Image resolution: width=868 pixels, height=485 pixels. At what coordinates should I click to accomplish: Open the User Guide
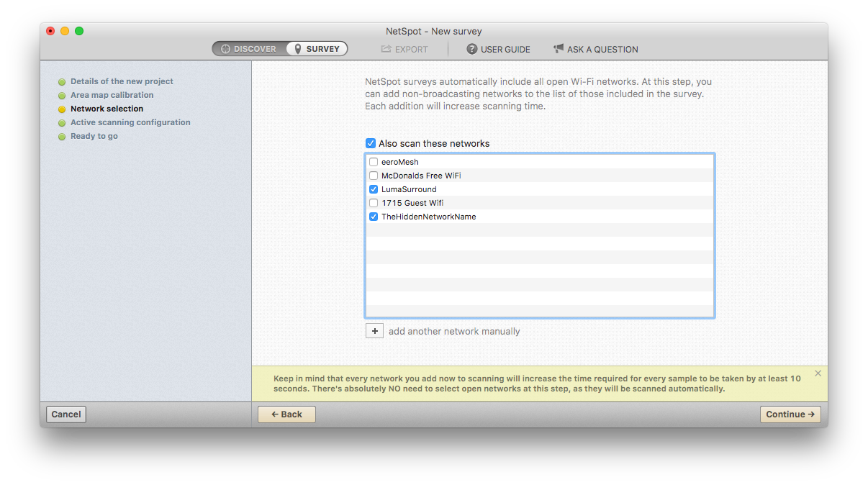498,50
